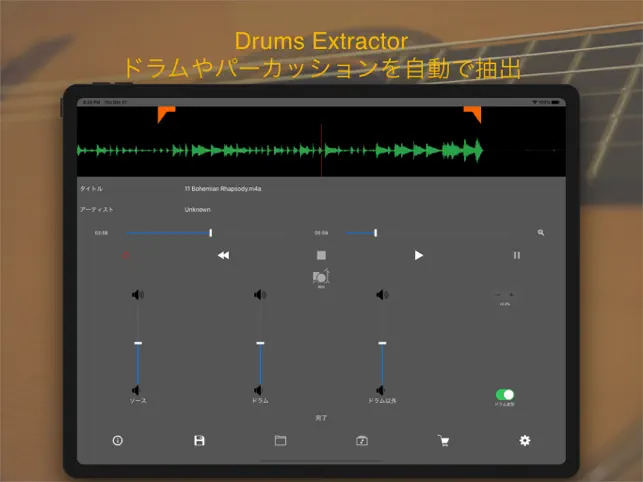This screenshot has height=482, width=643.
Task: Save the extracted audio with the floppy icon
Action: [199, 441]
